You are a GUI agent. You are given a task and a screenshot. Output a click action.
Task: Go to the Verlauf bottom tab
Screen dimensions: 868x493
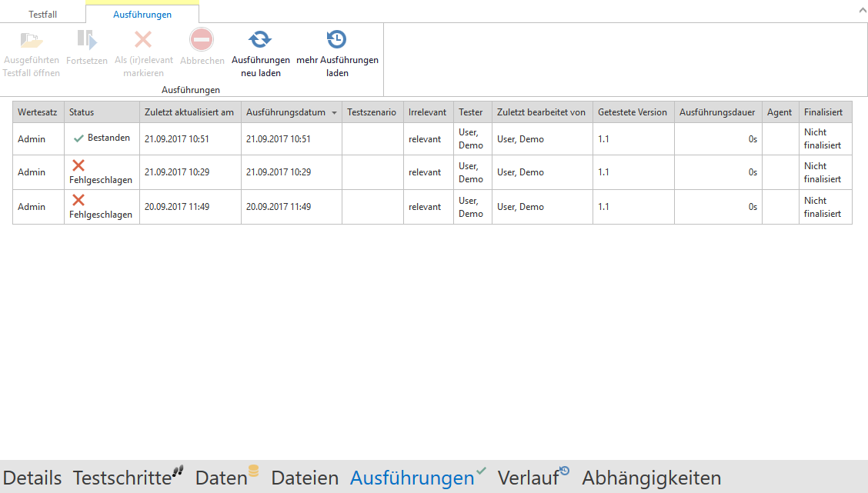pyautogui.click(x=528, y=478)
